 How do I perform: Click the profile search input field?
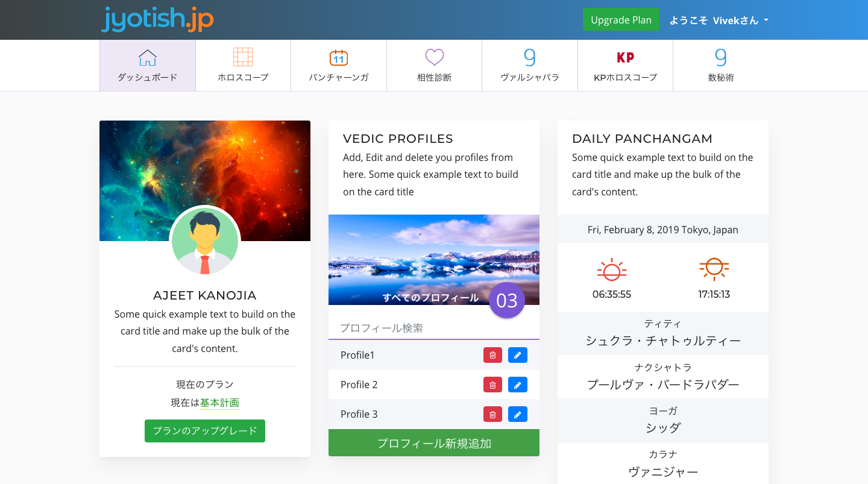(x=434, y=328)
